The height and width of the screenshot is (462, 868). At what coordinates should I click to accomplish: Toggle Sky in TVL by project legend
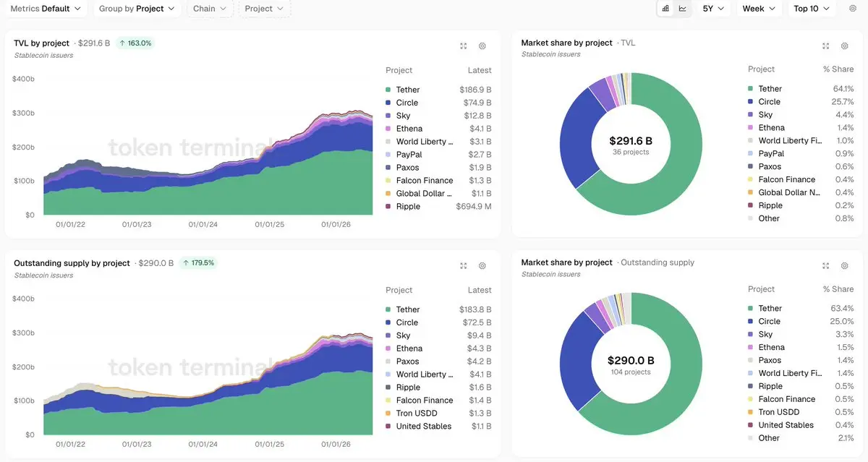(x=438, y=116)
